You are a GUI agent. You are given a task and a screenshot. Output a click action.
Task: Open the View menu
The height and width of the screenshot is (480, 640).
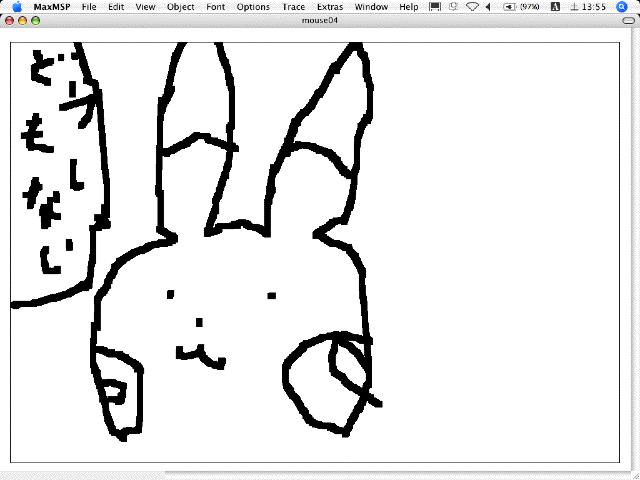145,7
